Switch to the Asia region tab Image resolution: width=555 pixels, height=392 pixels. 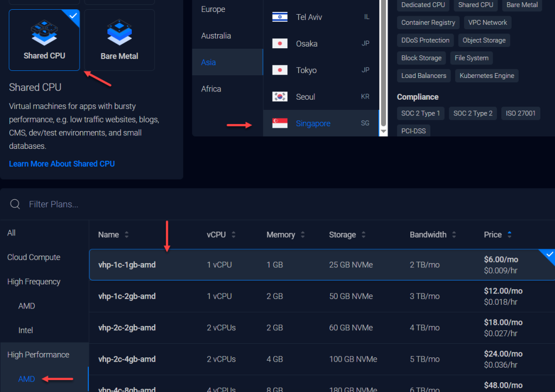point(208,62)
